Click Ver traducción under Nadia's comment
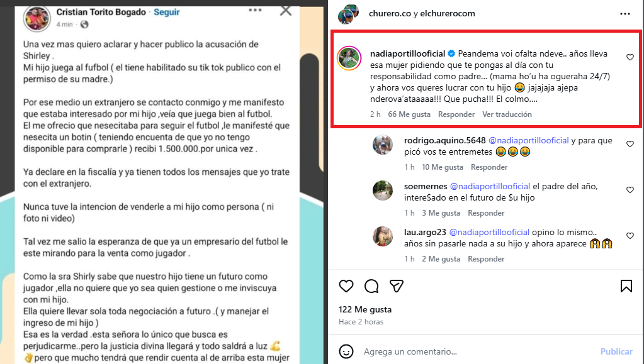Viewport: 644px width, 364px height. [x=507, y=114]
